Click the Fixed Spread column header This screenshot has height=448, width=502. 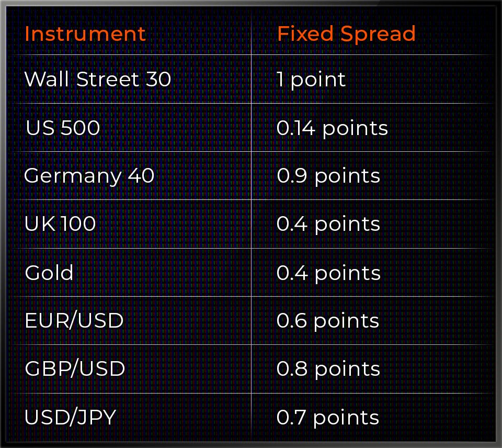coord(346,34)
